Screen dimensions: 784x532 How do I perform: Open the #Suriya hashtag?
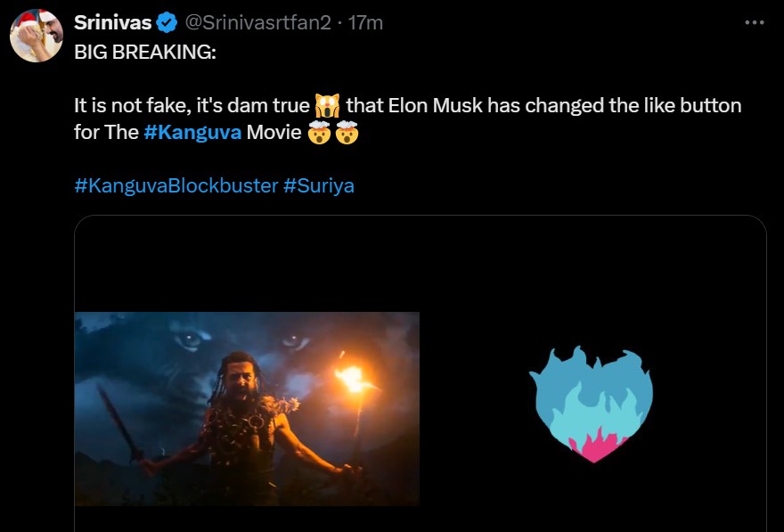point(319,186)
